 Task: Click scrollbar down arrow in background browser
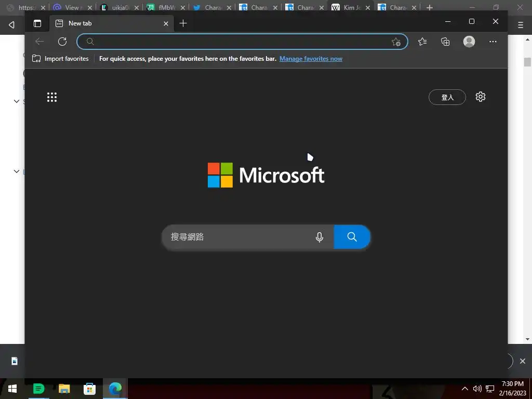point(527,339)
